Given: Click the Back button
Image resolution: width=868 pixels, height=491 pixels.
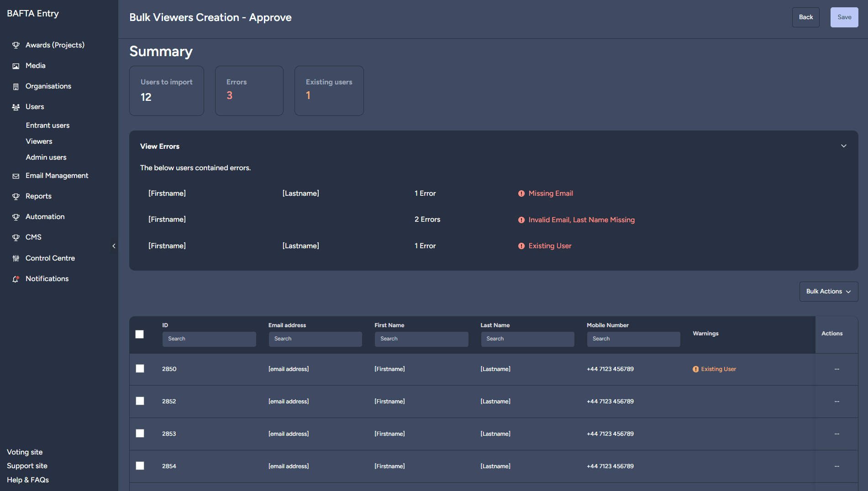Looking at the screenshot, I should (805, 17).
